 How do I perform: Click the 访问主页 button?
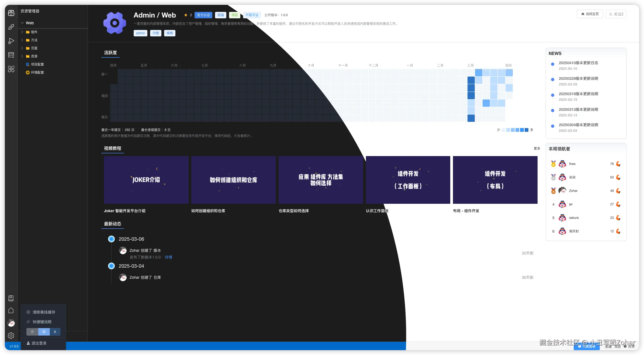point(590,14)
